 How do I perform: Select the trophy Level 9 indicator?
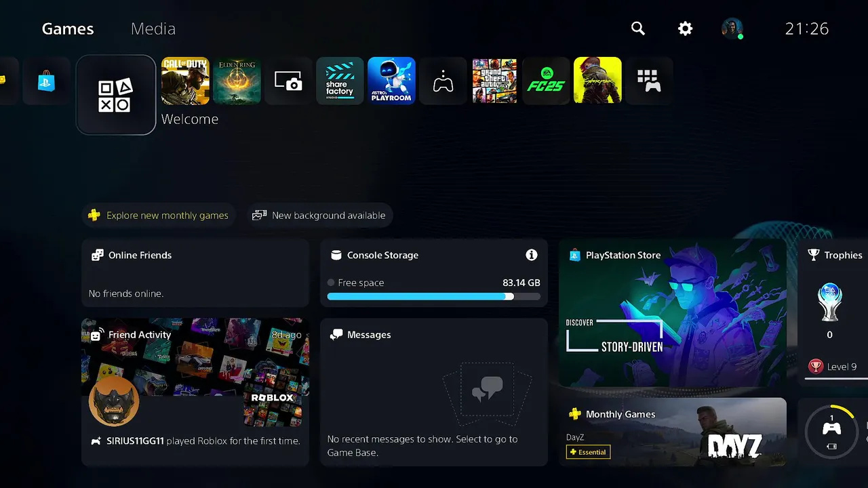click(833, 367)
